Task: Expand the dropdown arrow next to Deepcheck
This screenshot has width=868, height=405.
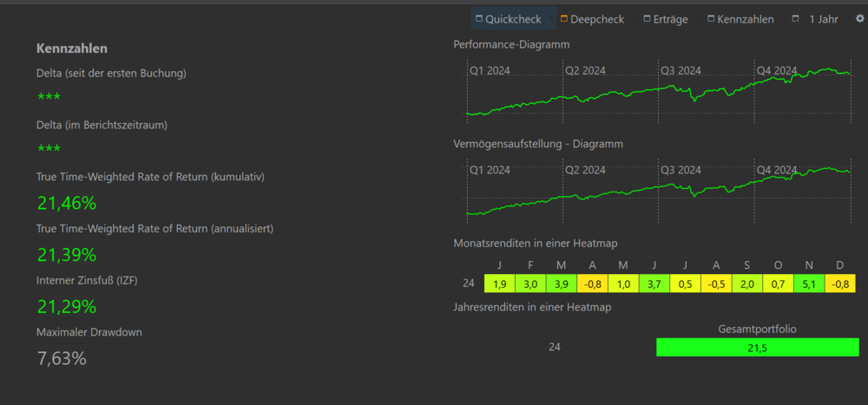Action: [633, 19]
